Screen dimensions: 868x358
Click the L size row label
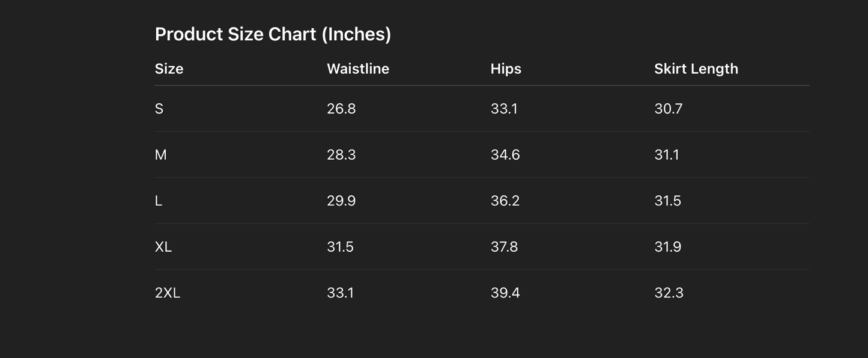pos(159,201)
